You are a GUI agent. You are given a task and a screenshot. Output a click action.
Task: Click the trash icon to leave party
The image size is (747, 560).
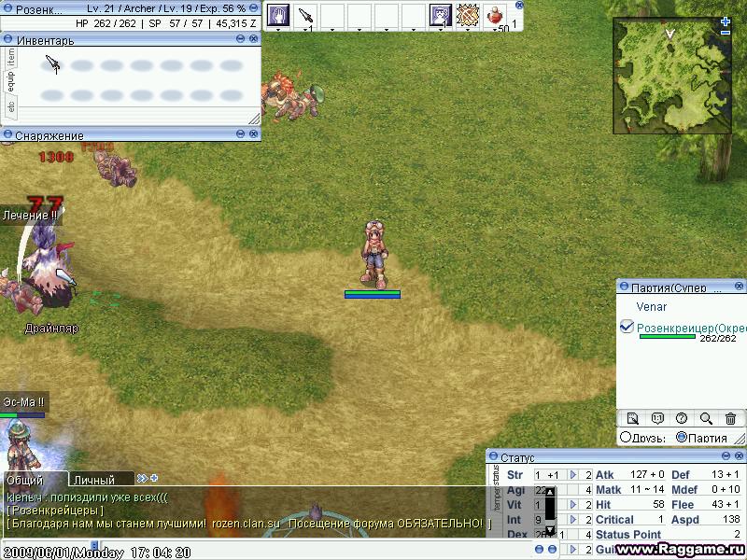click(x=730, y=418)
